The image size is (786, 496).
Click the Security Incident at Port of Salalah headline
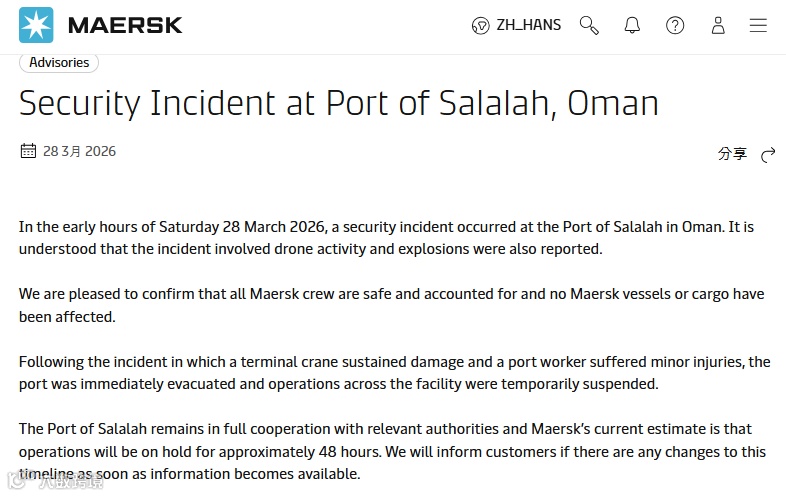339,103
